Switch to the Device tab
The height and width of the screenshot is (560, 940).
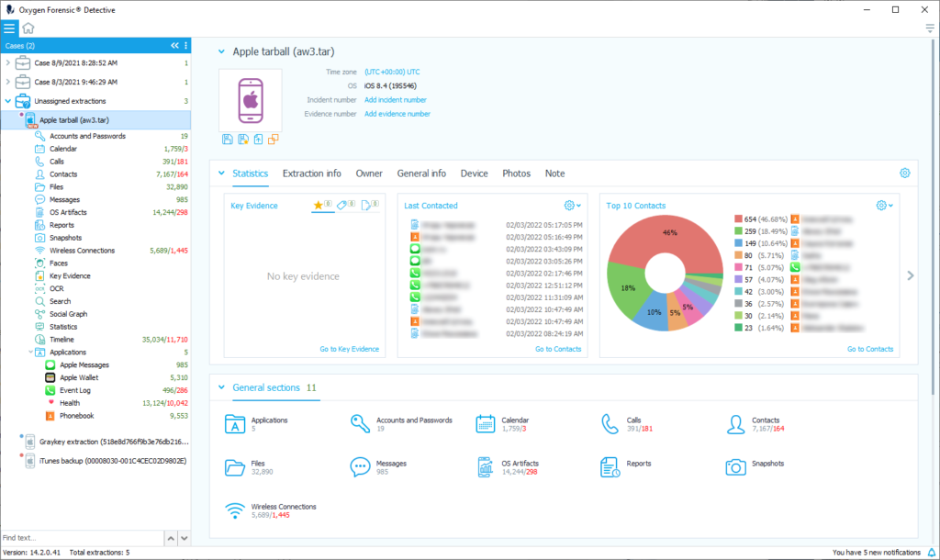474,174
